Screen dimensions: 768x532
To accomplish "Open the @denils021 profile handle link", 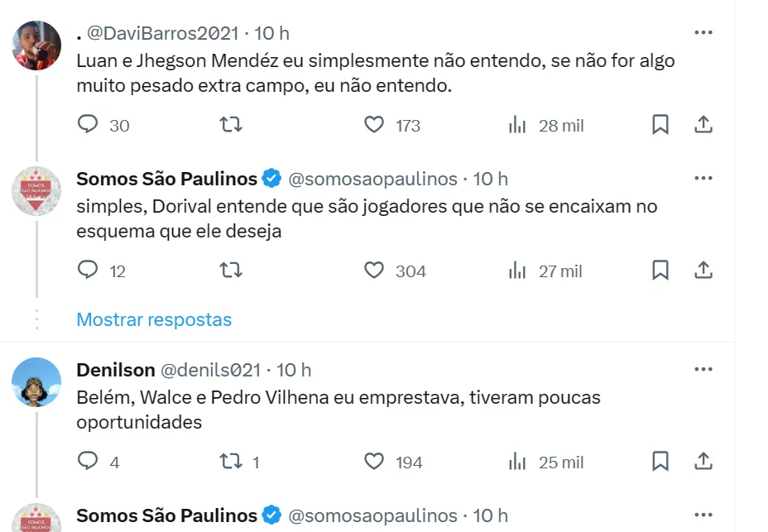I will (209, 370).
